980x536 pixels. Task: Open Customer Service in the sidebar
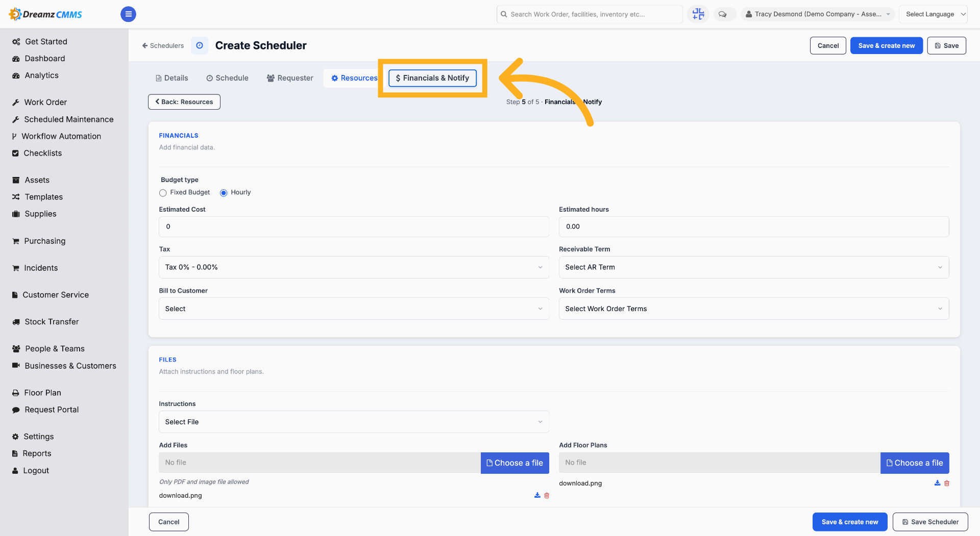56,295
